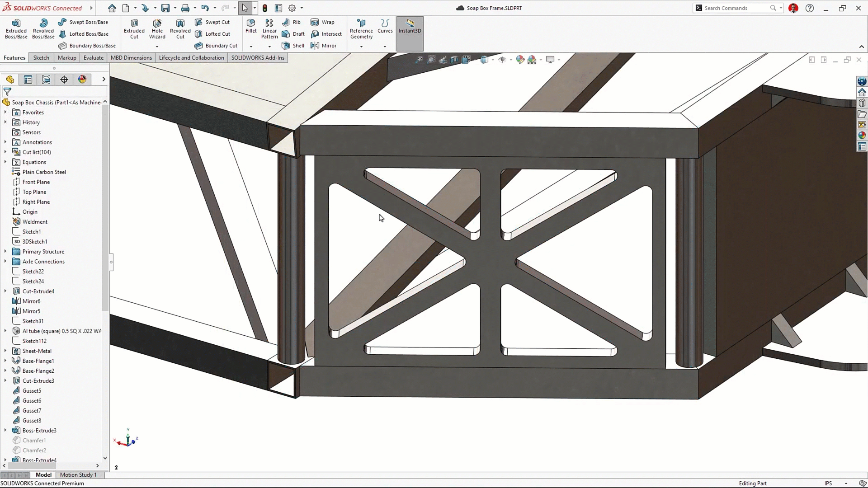Image resolution: width=868 pixels, height=488 pixels.
Task: Open Linear Pattern dropdown arrow
Action: click(269, 46)
